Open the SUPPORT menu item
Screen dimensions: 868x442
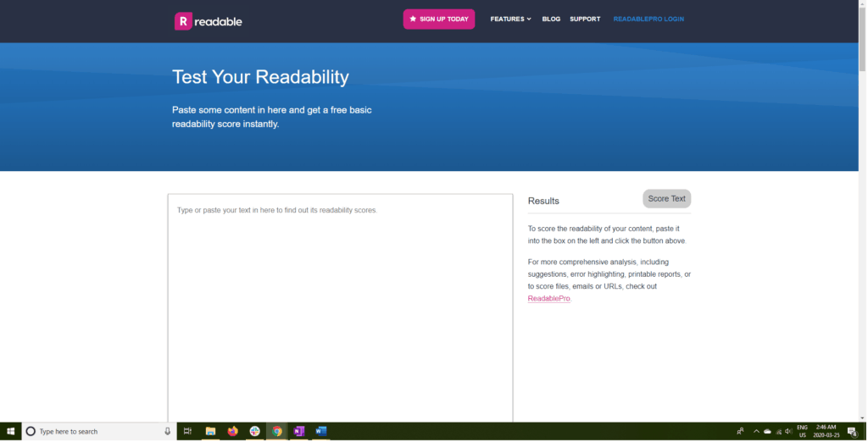click(x=585, y=19)
